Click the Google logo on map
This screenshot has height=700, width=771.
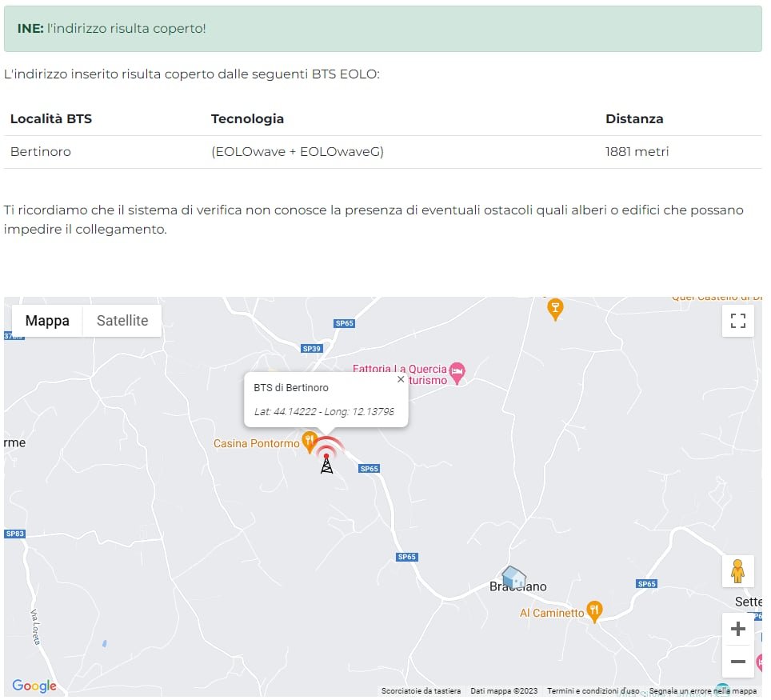click(34, 686)
